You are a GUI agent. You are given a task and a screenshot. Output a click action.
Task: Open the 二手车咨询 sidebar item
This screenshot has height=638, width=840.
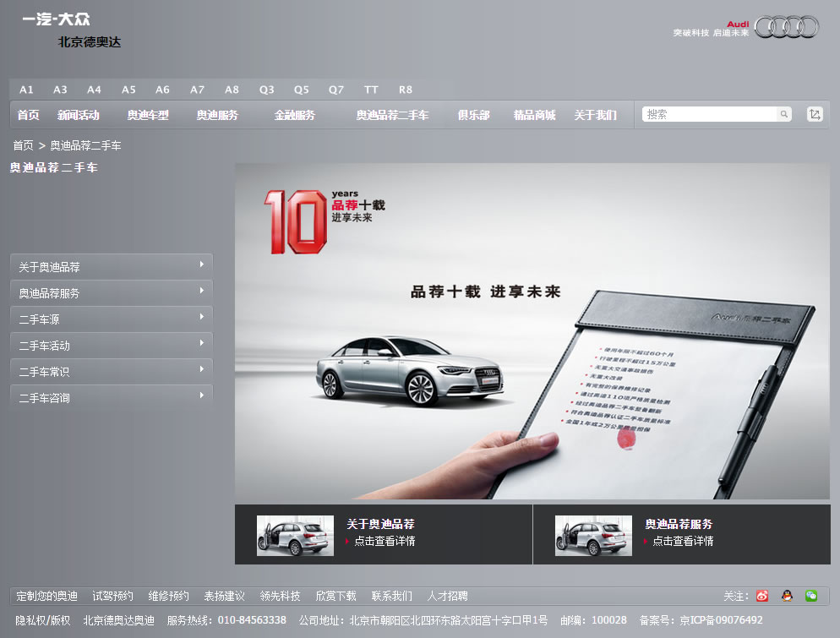click(112, 397)
